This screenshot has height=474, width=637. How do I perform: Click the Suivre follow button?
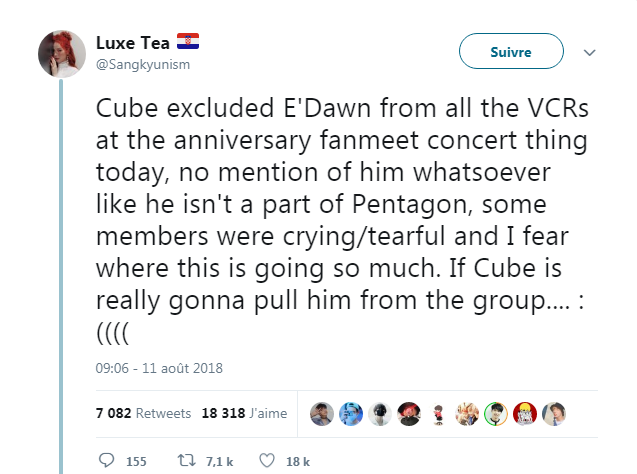(510, 52)
